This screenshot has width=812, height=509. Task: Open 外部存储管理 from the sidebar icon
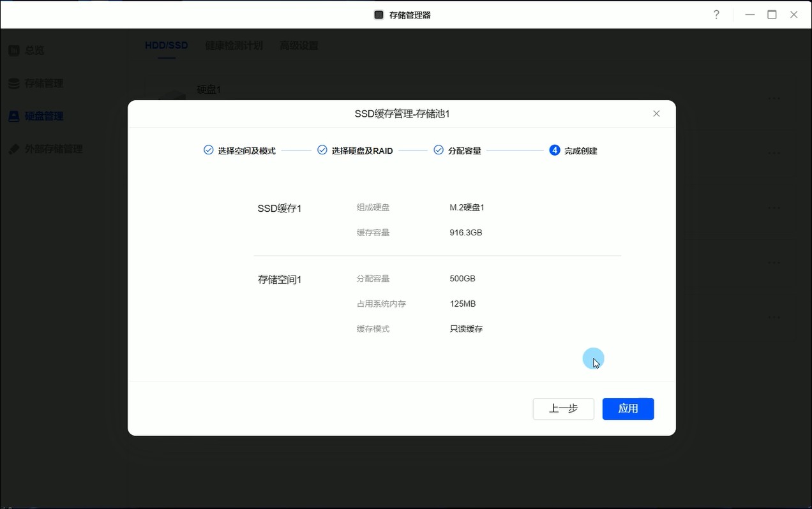[x=13, y=149]
